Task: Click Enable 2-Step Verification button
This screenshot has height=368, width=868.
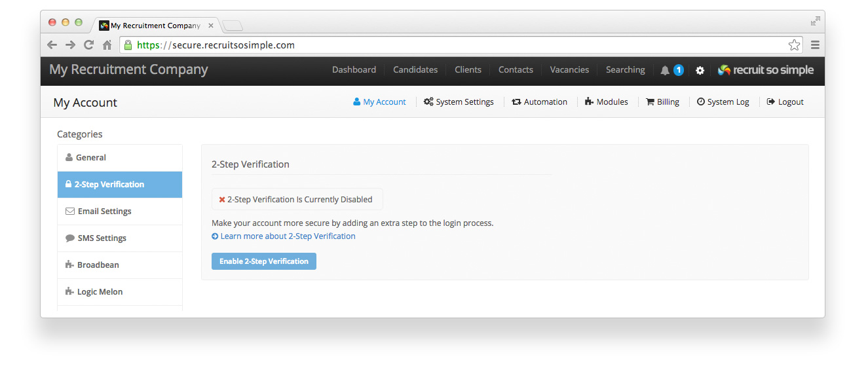Action: pyautogui.click(x=264, y=261)
